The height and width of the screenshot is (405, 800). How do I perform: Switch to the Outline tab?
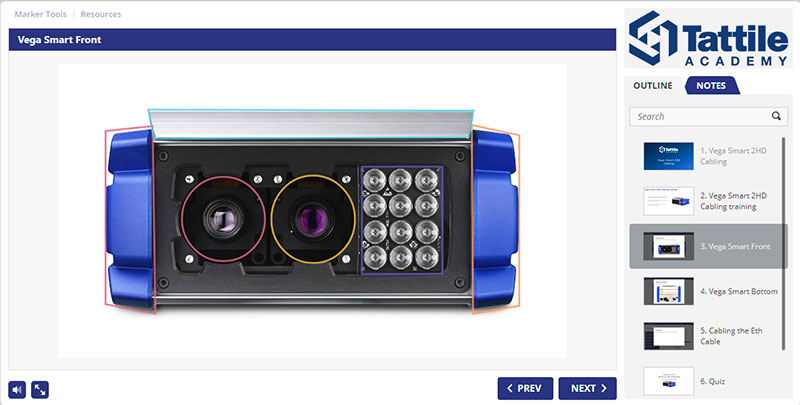(x=653, y=86)
